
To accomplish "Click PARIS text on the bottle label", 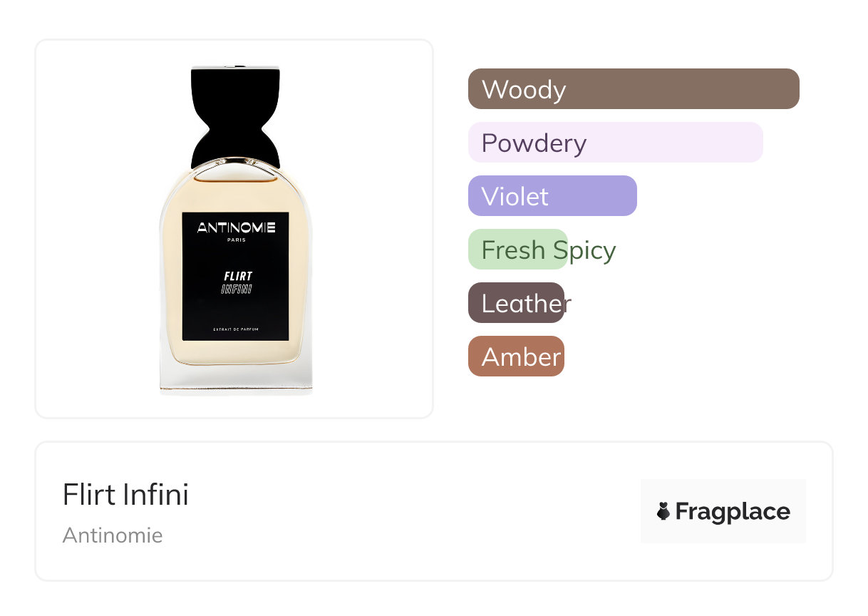I will point(236,240).
